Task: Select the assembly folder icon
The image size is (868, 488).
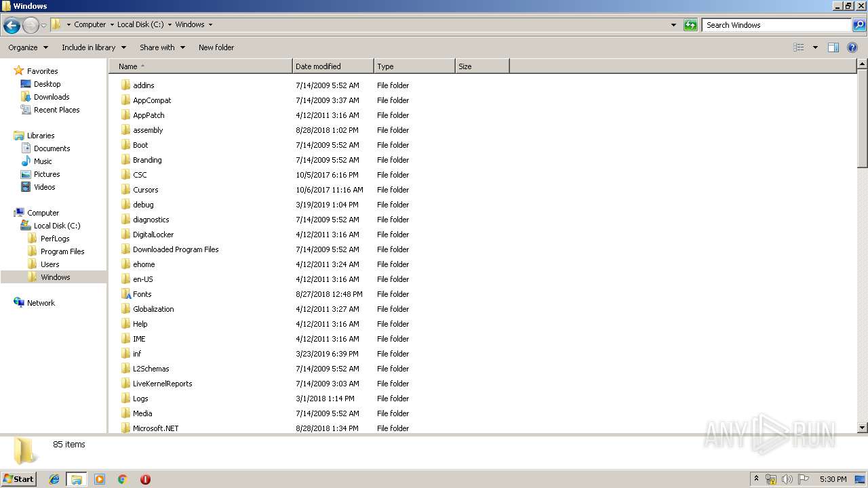Action: tap(125, 130)
